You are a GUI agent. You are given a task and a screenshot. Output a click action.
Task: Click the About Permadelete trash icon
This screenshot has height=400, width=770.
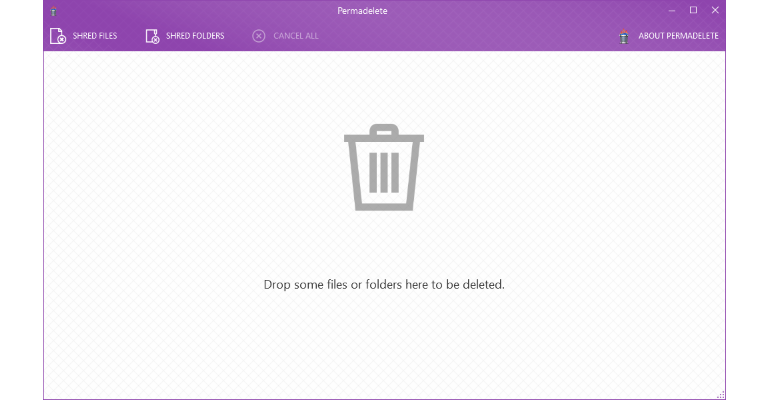coord(624,36)
